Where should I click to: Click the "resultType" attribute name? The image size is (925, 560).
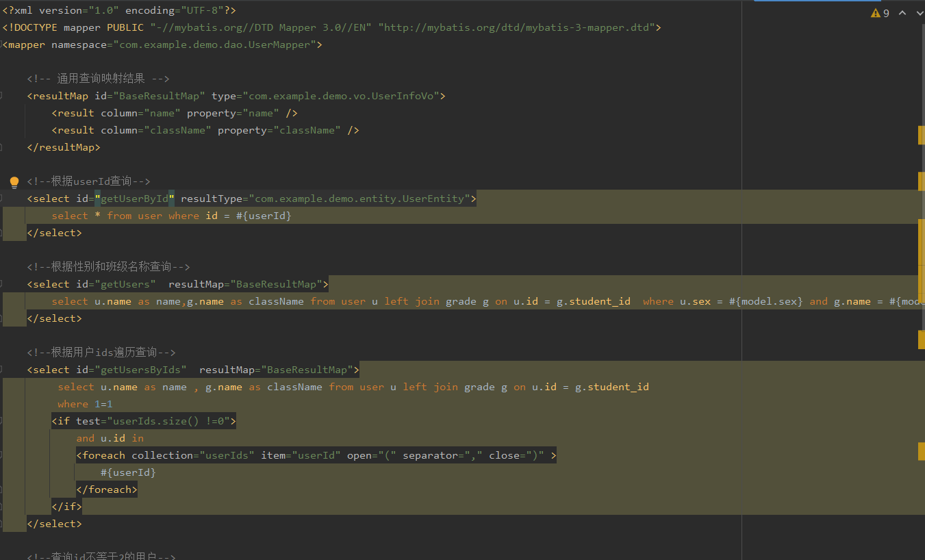(x=212, y=199)
